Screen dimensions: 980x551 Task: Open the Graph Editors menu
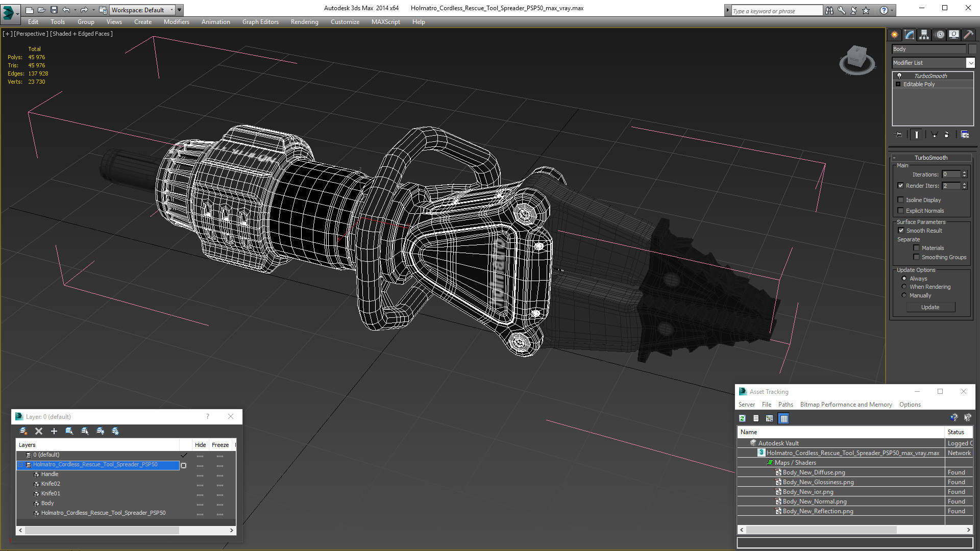(x=260, y=22)
